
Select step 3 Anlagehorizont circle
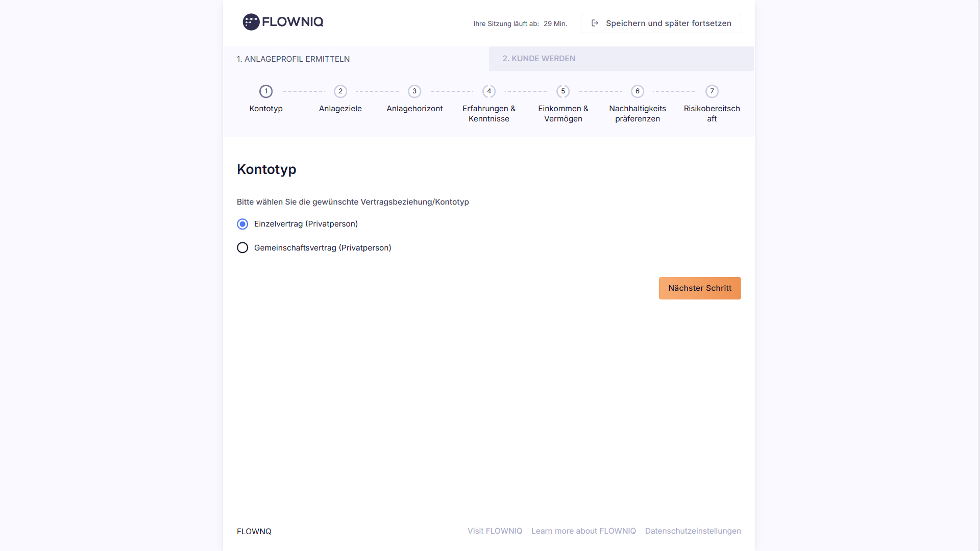414,91
